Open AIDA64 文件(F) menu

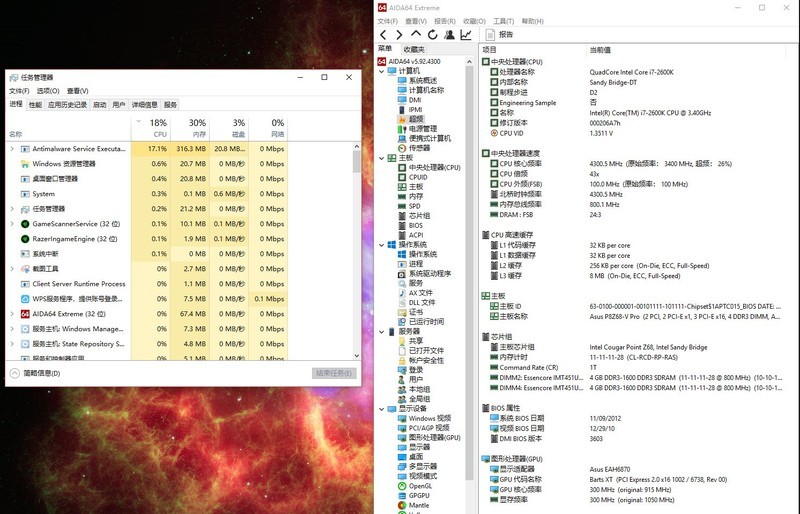point(388,21)
